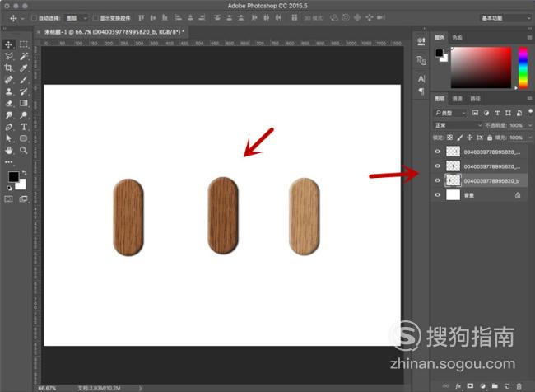Select the Gradient tool
Image resolution: width=535 pixels, height=392 pixels.
click(24, 103)
